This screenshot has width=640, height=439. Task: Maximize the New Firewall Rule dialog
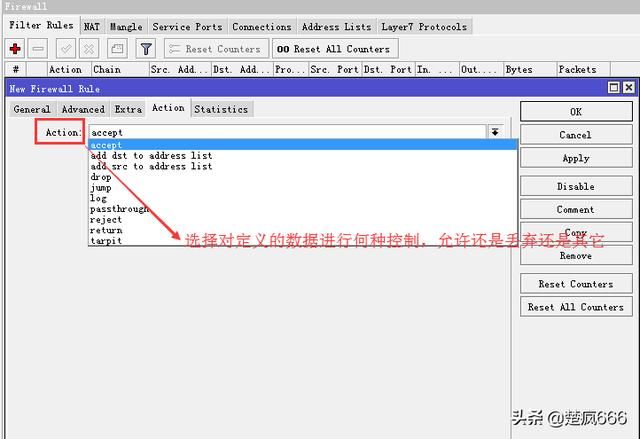click(x=613, y=87)
